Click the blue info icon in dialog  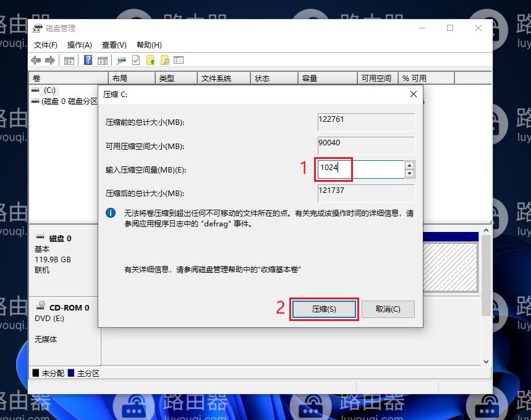pos(111,213)
